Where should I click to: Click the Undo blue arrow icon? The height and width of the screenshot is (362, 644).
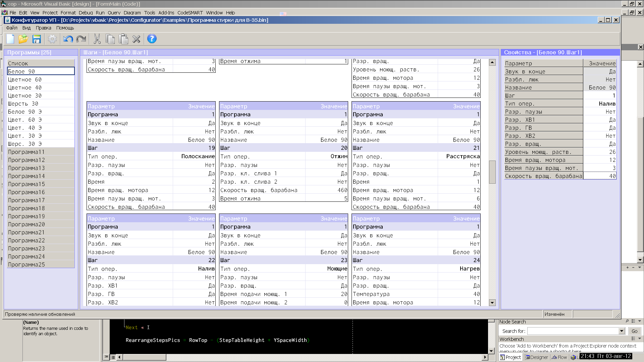pyautogui.click(x=68, y=39)
